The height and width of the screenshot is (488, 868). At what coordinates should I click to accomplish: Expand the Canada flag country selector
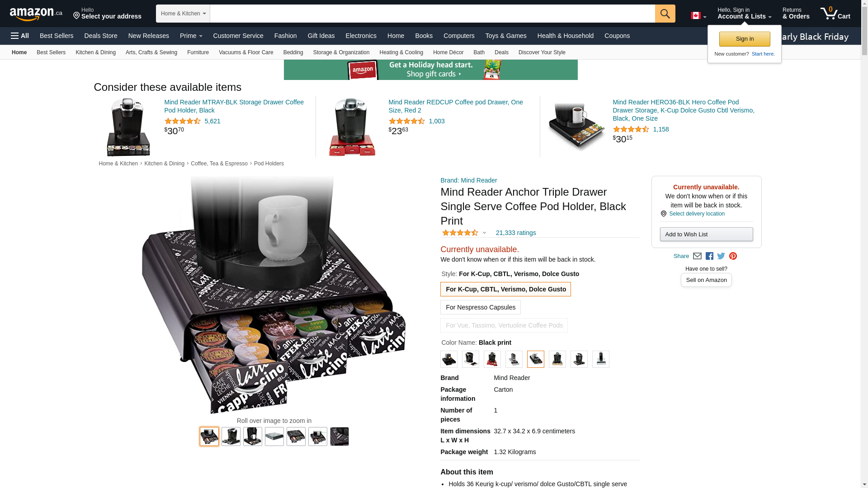point(698,16)
